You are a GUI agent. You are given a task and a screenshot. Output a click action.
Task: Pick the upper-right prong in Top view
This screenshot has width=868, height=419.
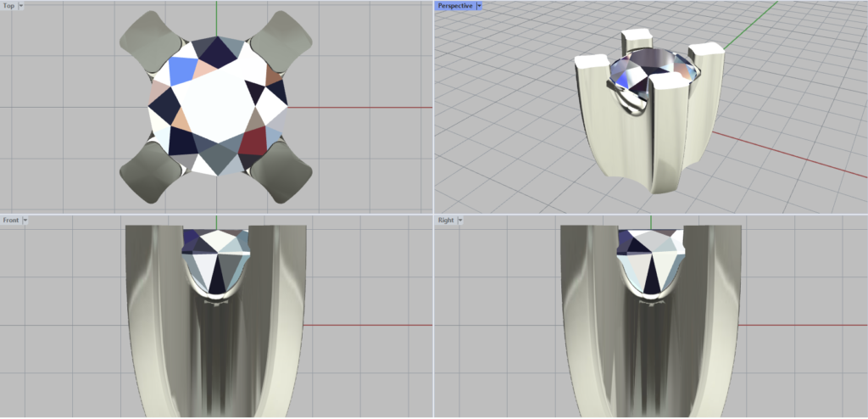pos(283,40)
